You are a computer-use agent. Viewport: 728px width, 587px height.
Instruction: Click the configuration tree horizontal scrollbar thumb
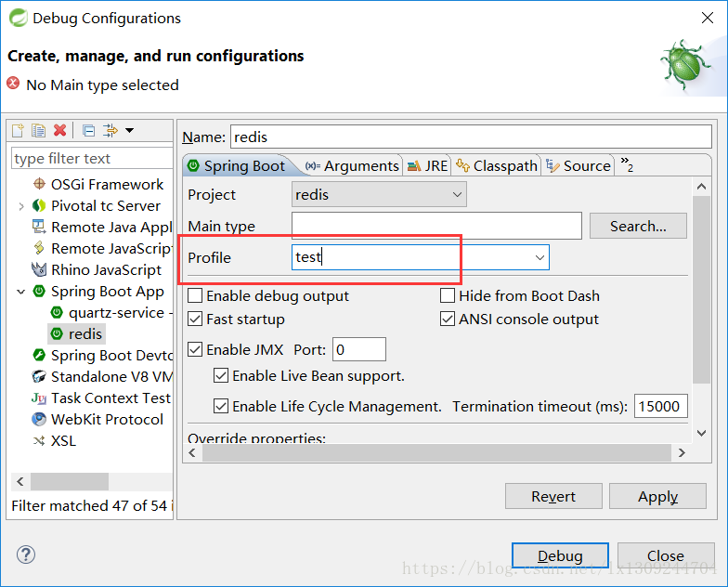[70, 481]
